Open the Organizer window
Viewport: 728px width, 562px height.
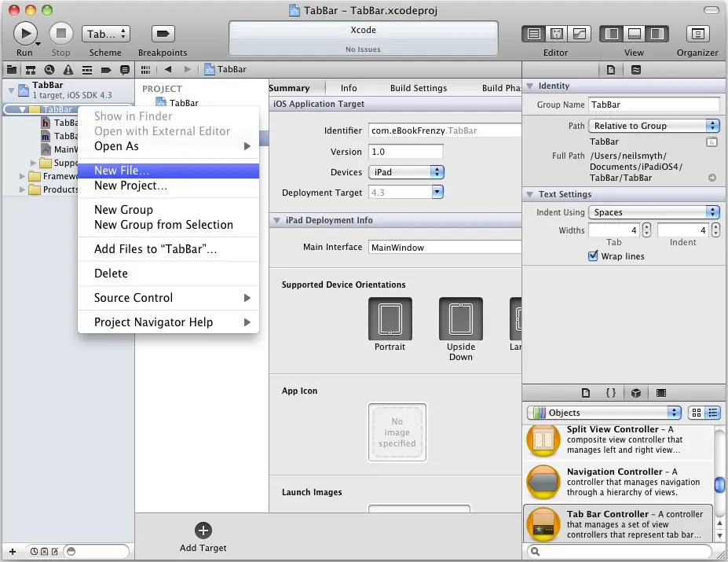click(x=697, y=34)
